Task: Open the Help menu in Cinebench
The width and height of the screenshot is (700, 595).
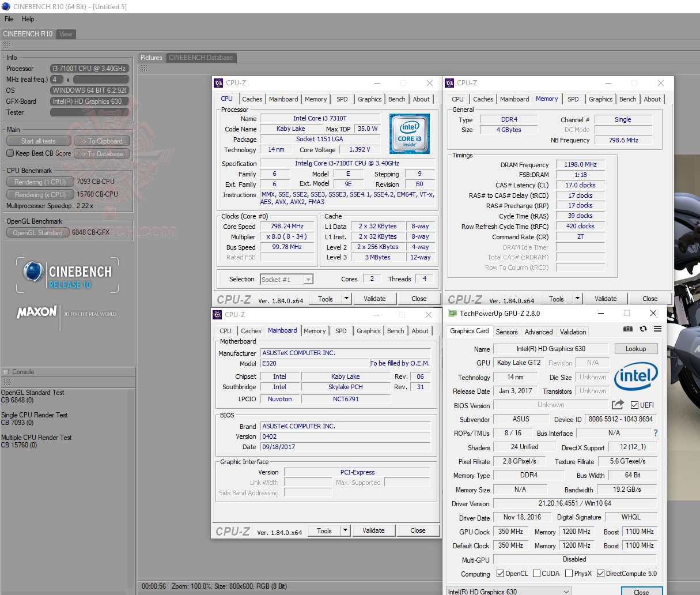Action: click(28, 19)
